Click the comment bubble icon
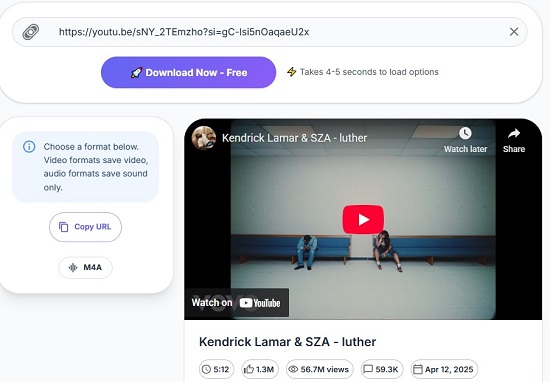The height and width of the screenshot is (382, 550). pos(368,369)
